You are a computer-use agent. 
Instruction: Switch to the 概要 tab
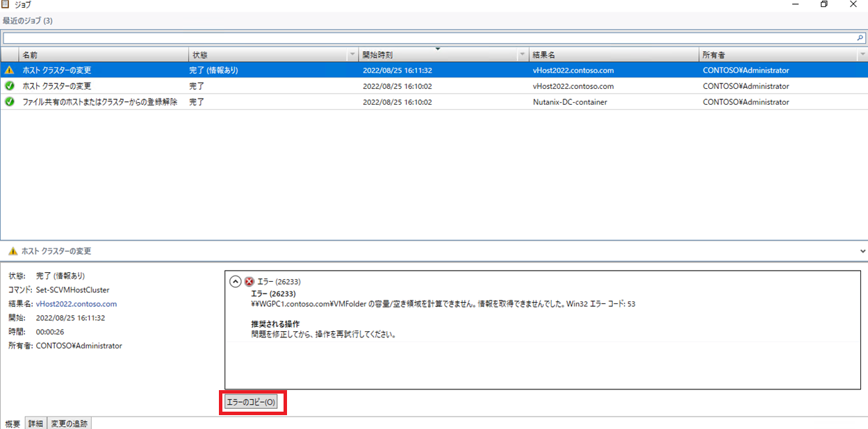coord(13,423)
